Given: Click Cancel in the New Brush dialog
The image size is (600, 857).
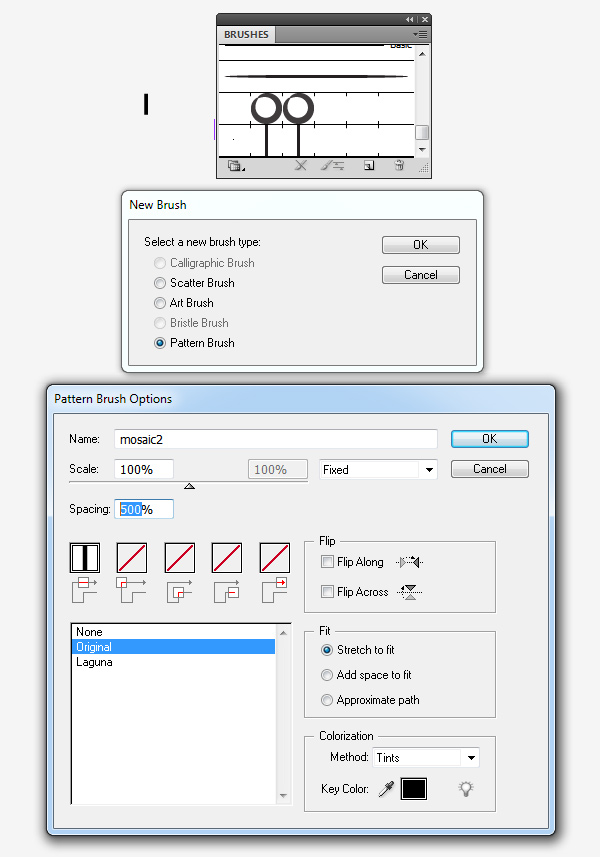Looking at the screenshot, I should 420,275.
